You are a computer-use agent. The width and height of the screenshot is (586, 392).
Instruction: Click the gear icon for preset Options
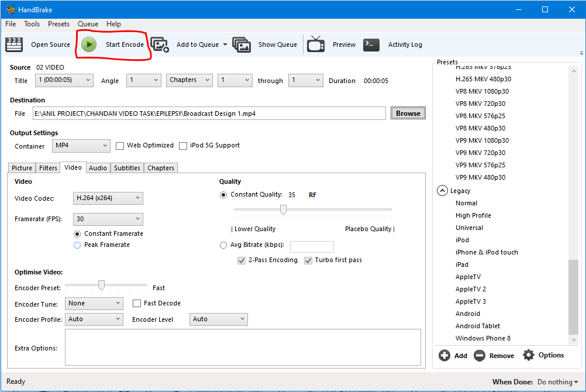coord(529,355)
